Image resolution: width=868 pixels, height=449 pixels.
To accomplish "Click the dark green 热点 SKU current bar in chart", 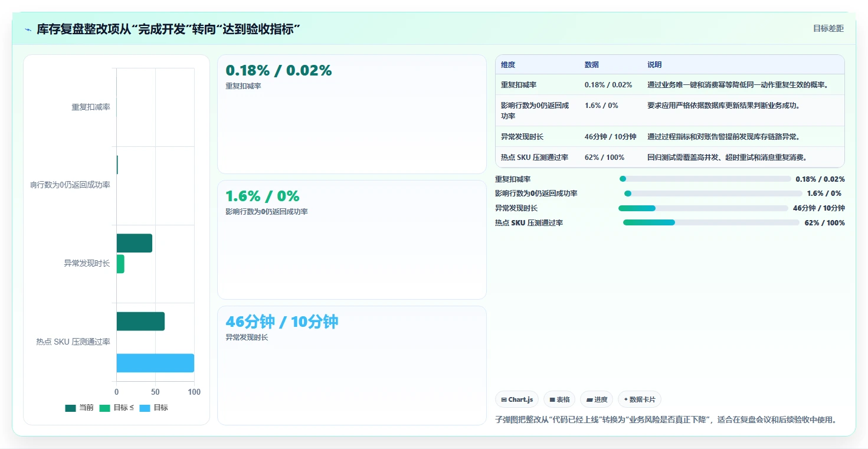I will [140, 322].
